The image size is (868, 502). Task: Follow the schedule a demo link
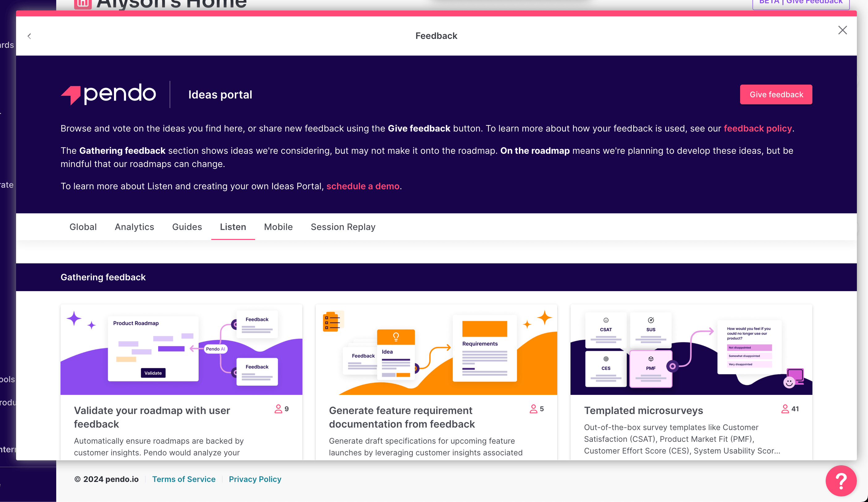363,186
